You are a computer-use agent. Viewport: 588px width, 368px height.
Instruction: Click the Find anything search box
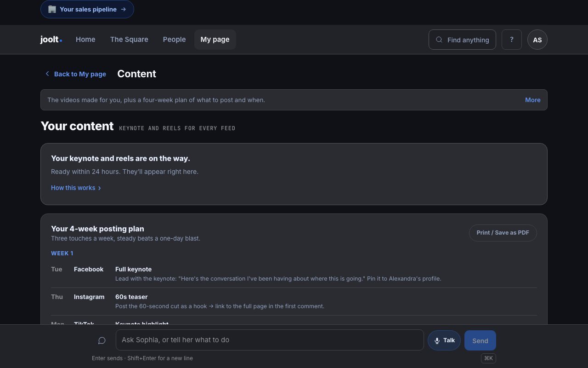(462, 40)
